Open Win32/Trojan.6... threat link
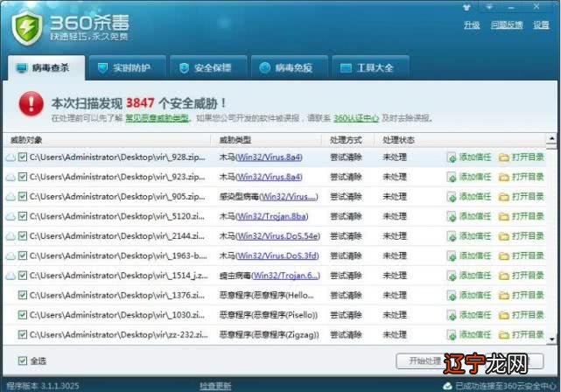The image size is (561, 392). pyautogui.click(x=285, y=276)
